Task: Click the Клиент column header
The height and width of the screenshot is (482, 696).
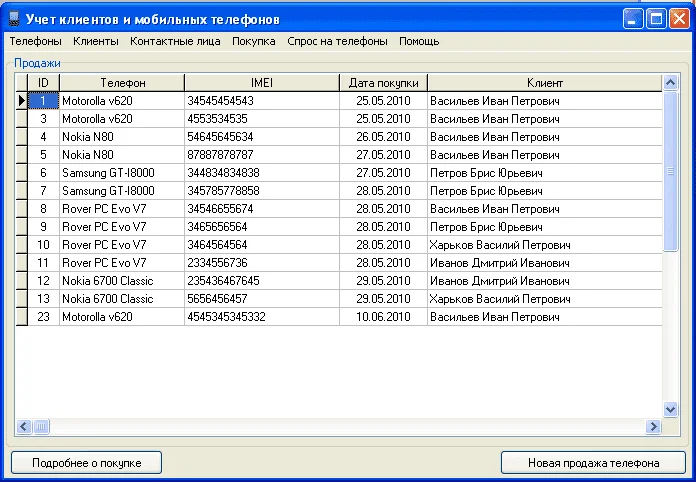Action: click(545, 83)
